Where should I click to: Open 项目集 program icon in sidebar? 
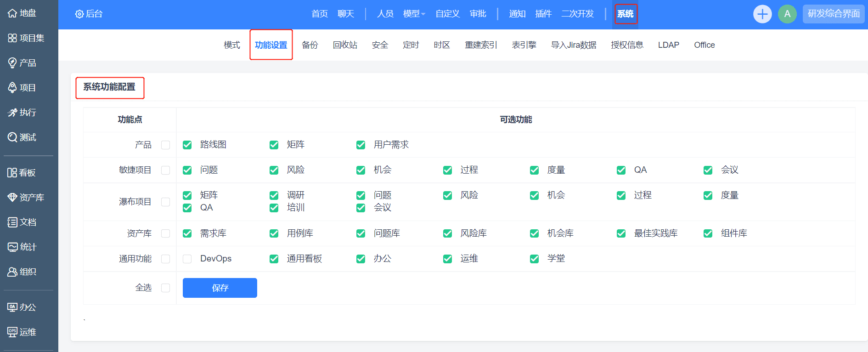point(12,38)
